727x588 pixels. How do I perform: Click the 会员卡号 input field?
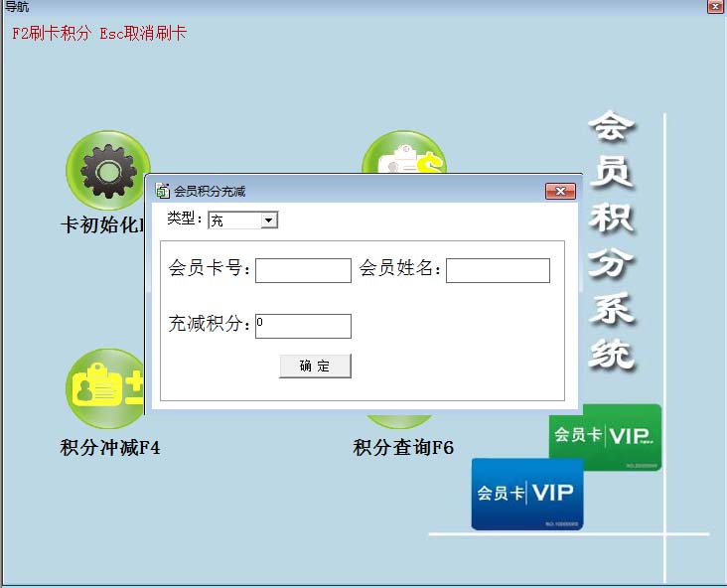tap(303, 270)
